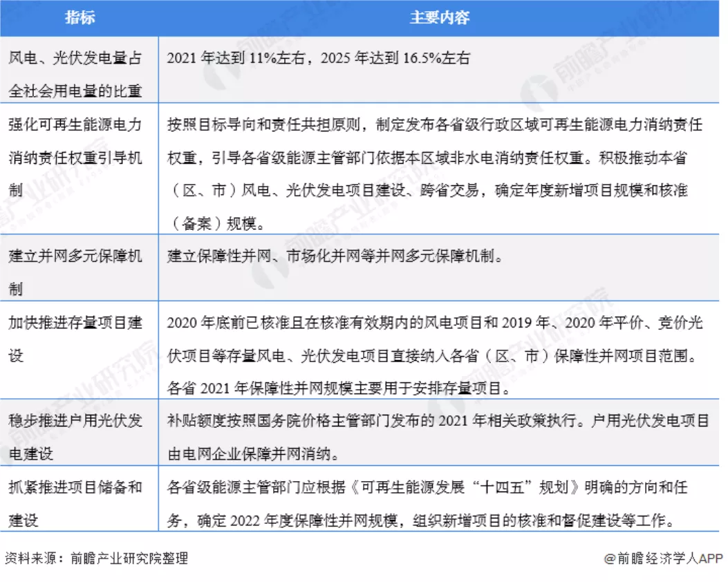The image size is (728, 582).
Task: Select the cell 抓紧推进项目储备和建设
Action: click(80, 499)
